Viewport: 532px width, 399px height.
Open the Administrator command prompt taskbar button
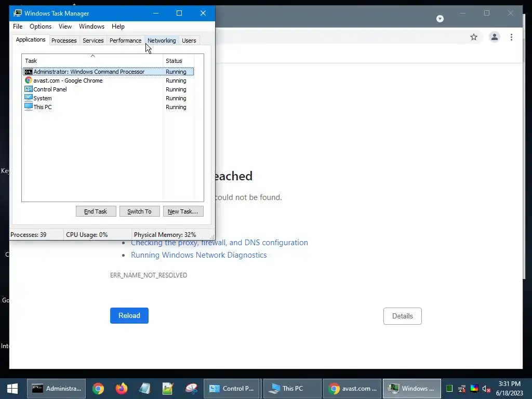[56, 389]
